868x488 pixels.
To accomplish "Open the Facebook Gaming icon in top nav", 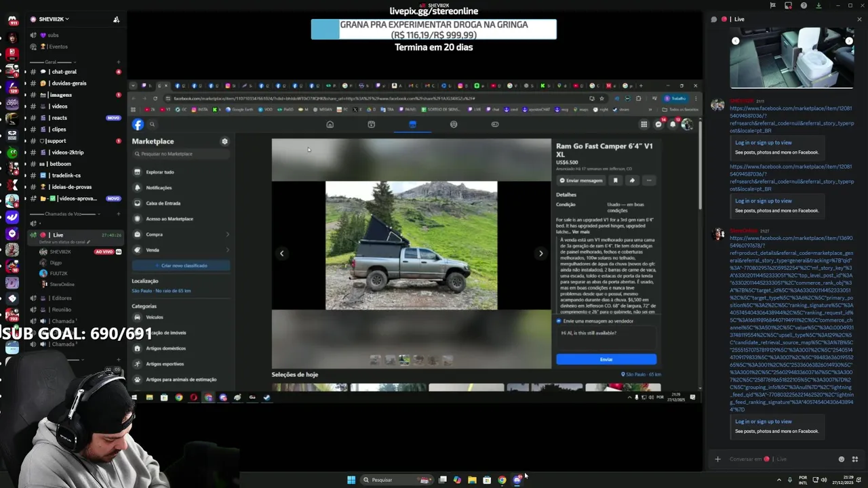I will (495, 124).
